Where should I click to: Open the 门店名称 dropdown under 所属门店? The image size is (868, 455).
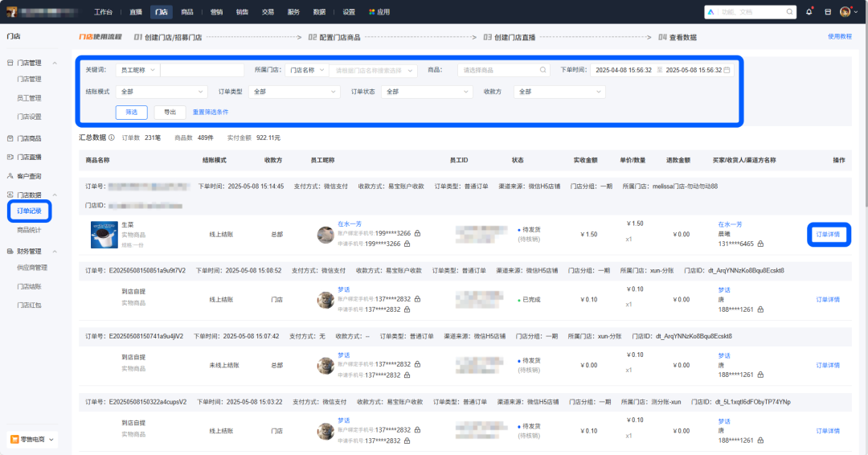point(307,70)
